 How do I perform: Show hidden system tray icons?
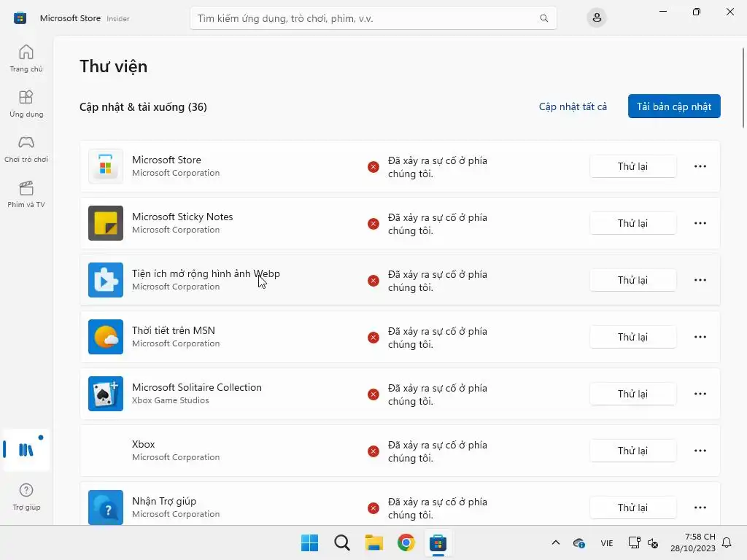pyautogui.click(x=555, y=542)
